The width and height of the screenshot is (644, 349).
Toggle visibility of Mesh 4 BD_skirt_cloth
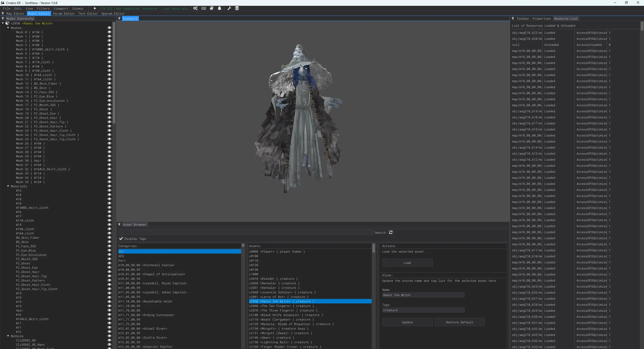(x=109, y=49)
